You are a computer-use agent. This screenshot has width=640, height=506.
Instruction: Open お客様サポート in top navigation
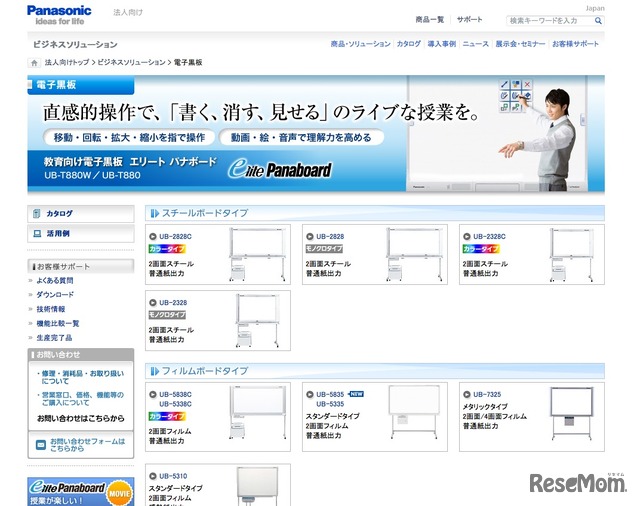coord(575,44)
